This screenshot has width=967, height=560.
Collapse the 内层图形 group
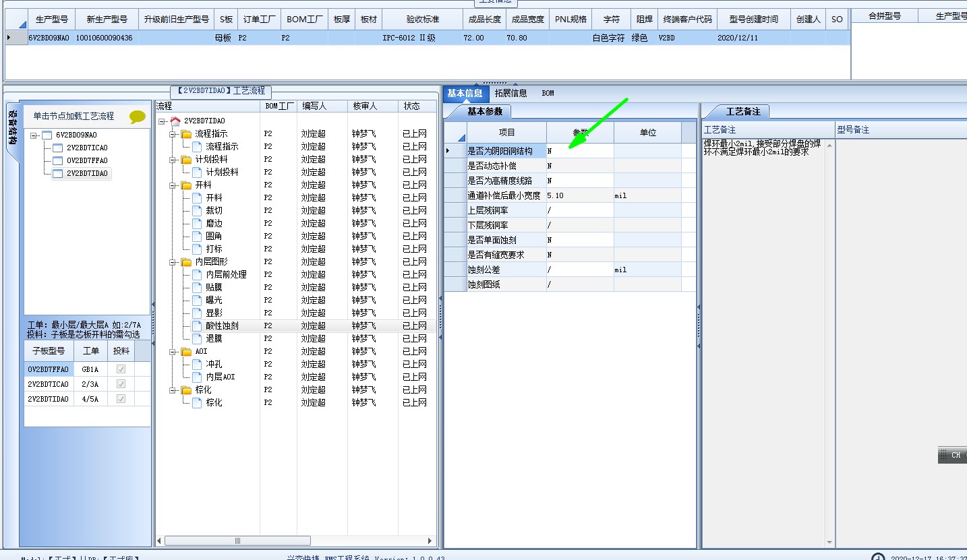[173, 262]
